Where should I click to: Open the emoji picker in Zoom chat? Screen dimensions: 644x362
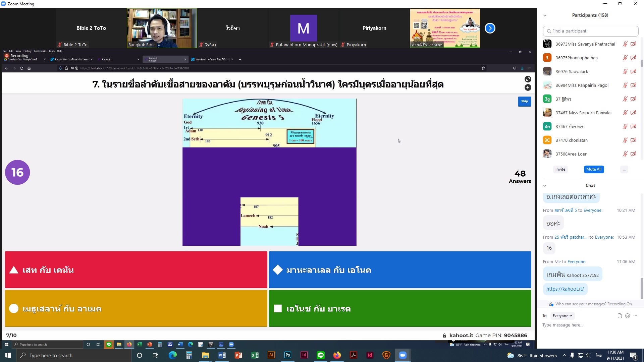pyautogui.click(x=628, y=316)
